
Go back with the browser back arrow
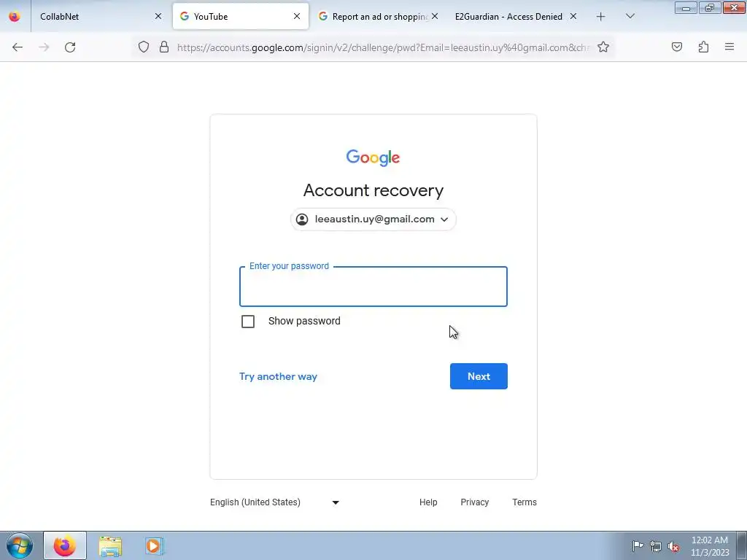[18, 47]
